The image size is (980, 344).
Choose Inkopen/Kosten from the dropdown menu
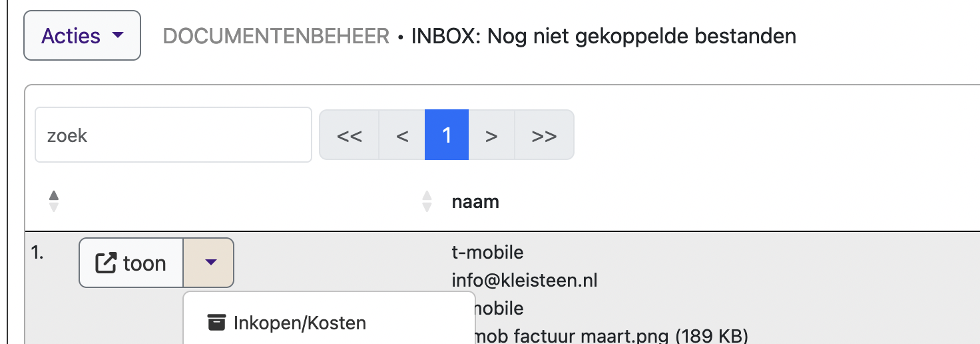coord(300,323)
